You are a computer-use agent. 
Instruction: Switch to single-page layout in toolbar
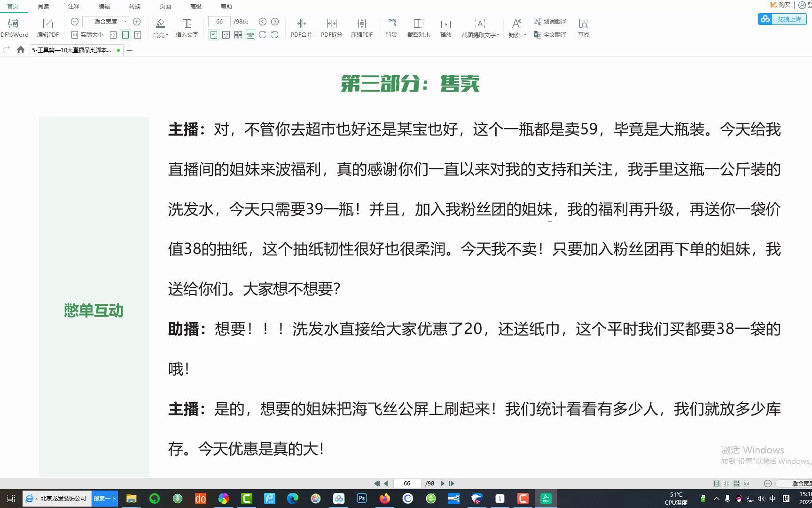point(214,35)
